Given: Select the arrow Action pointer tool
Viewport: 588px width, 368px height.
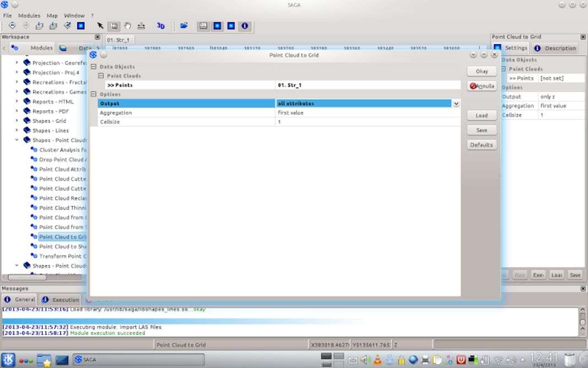Looking at the screenshot, I should tap(100, 26).
